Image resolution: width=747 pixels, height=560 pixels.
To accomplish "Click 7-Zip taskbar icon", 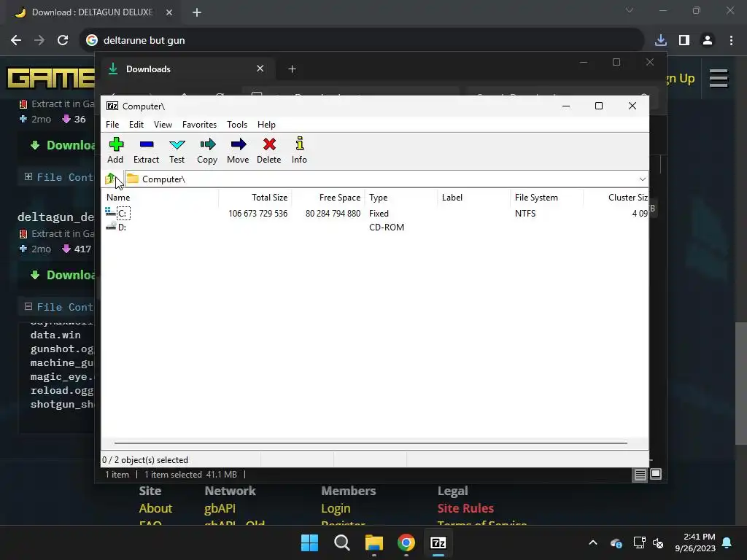I will point(438,542).
